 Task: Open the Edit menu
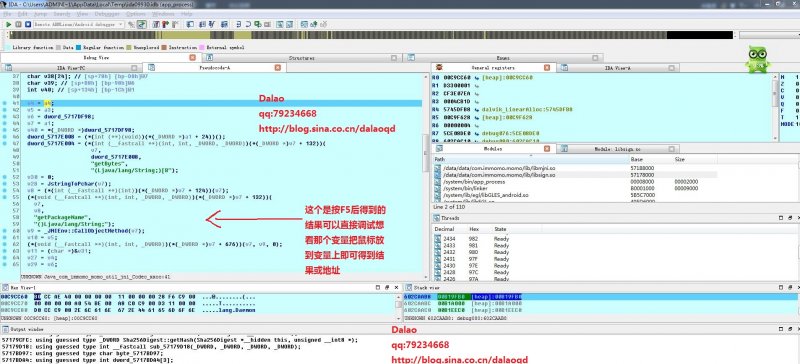click(x=21, y=14)
